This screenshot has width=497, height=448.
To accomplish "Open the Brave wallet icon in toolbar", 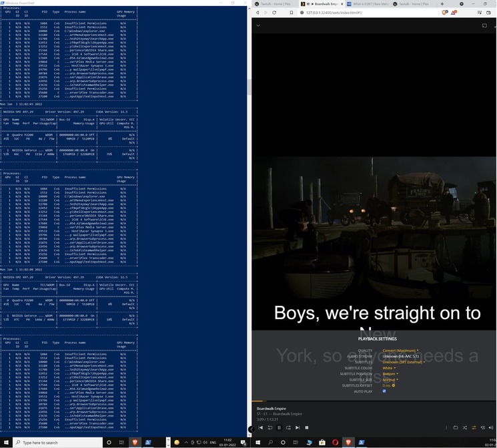I will pyautogui.click(x=488, y=13).
